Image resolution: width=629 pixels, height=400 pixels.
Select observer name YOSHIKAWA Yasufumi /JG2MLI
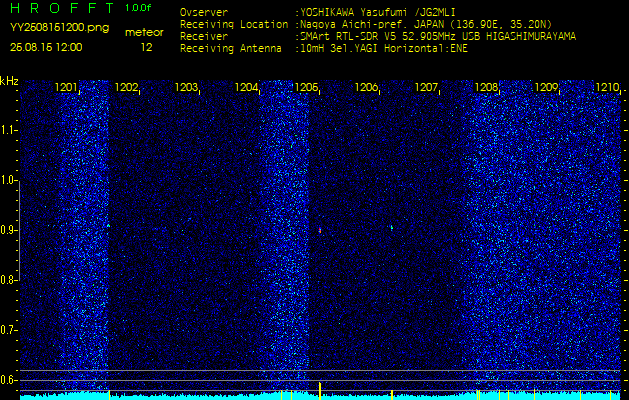point(377,12)
